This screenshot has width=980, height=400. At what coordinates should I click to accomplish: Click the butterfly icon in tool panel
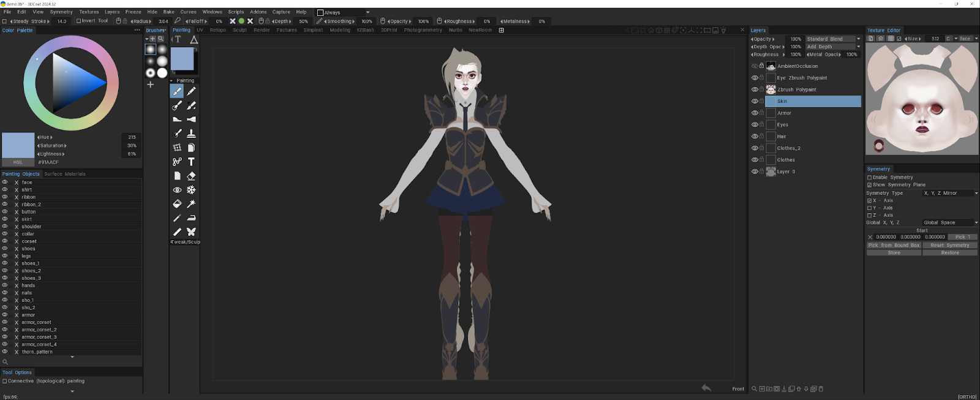point(191,232)
